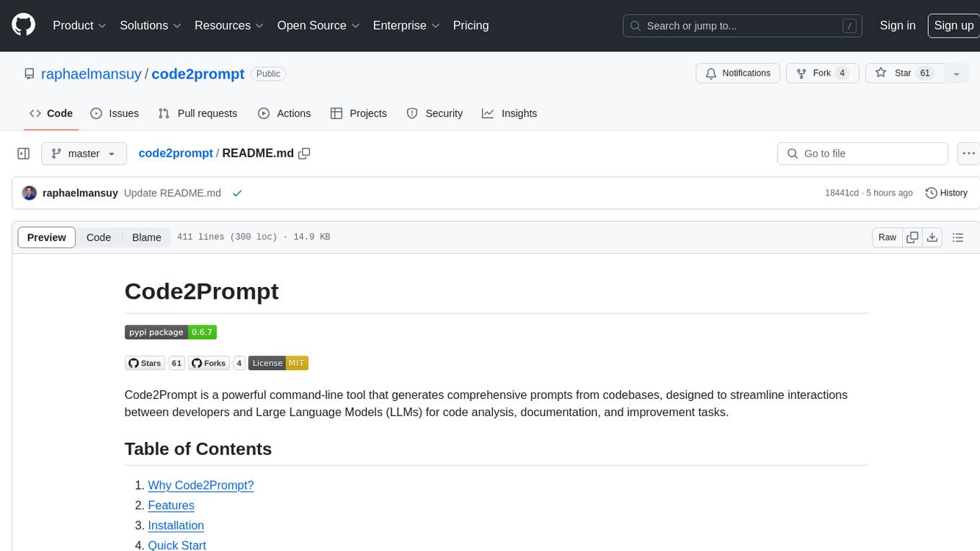Open the document outline
The width and height of the screenshot is (980, 551).
958,237
